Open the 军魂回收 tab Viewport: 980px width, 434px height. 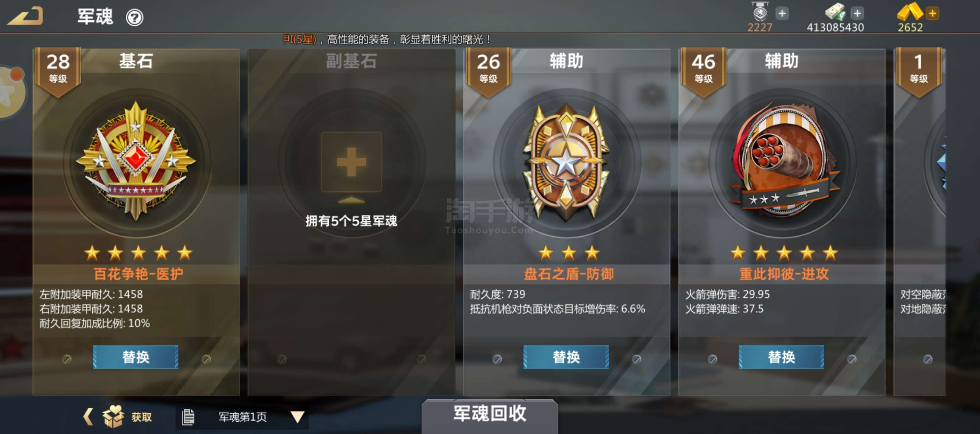point(490,413)
